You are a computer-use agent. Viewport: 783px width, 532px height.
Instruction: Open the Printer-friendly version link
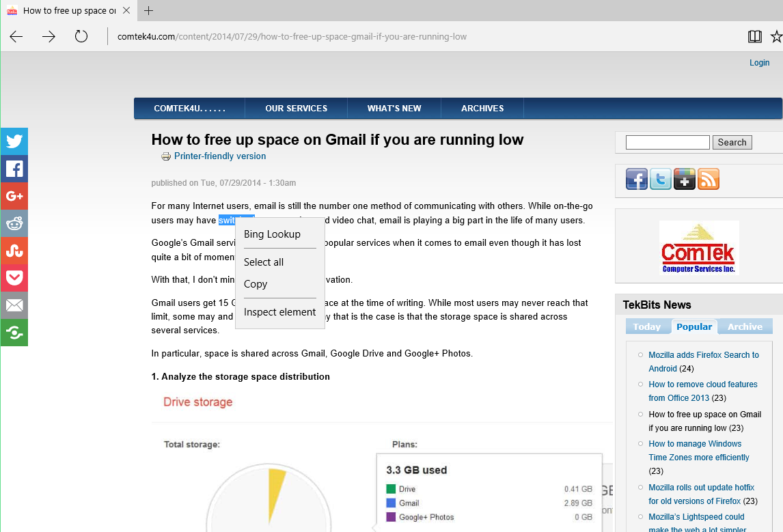220,156
